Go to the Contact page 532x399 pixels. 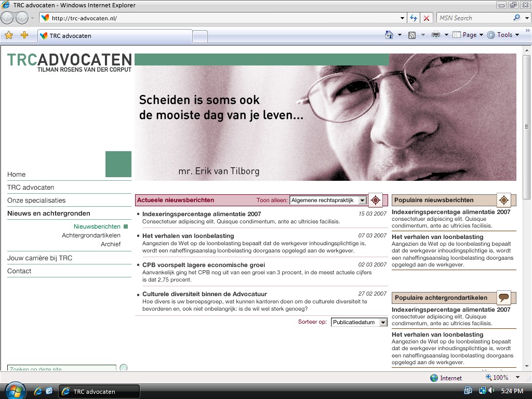click(x=19, y=271)
